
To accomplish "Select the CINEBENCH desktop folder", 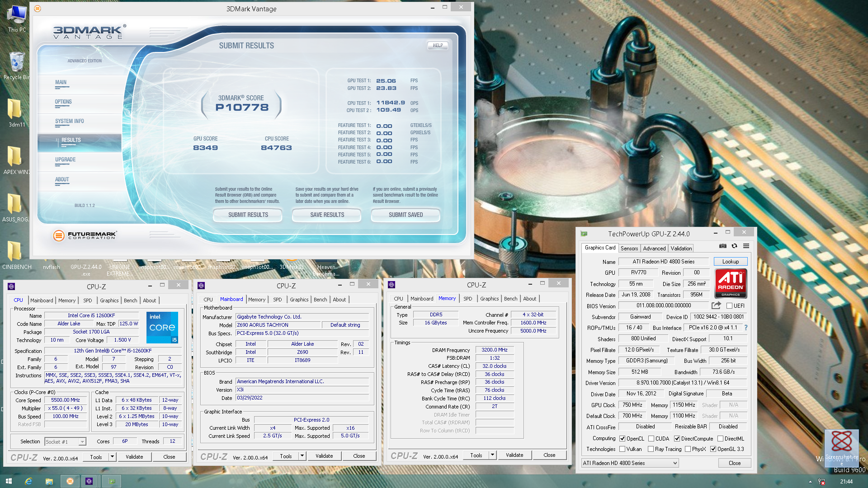I will (x=17, y=255).
